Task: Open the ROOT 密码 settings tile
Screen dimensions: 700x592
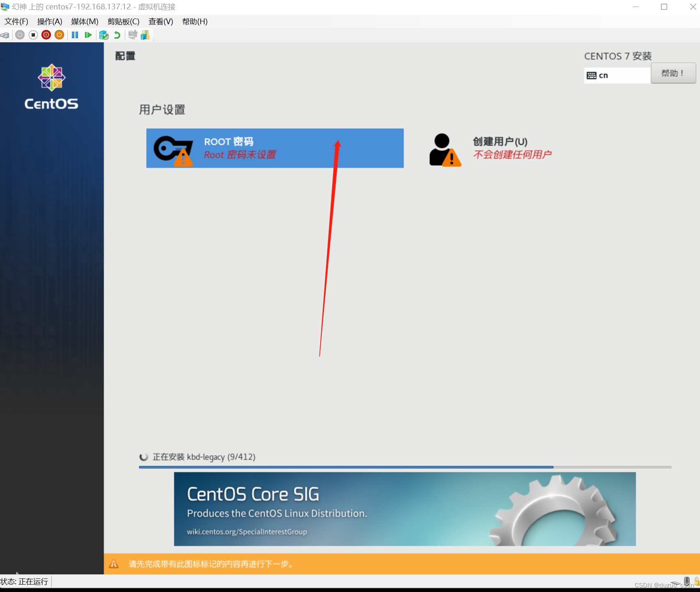Action: click(275, 148)
